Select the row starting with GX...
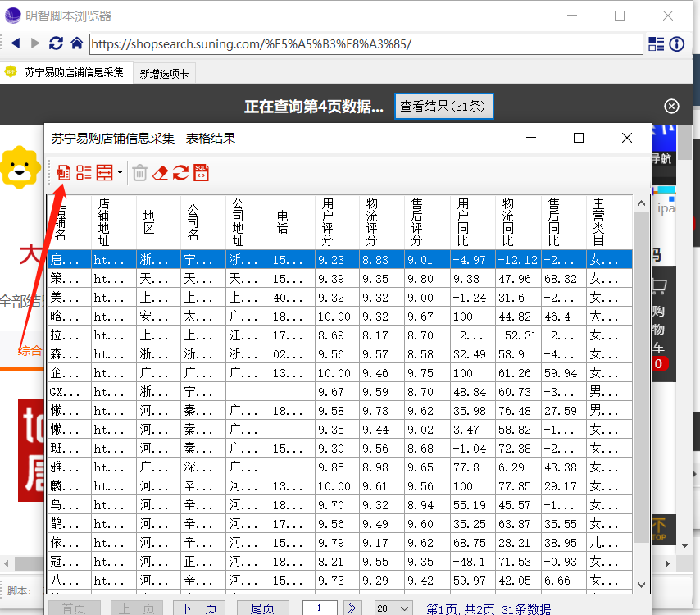Image resolution: width=700 pixels, height=615 pixels. click(x=339, y=392)
